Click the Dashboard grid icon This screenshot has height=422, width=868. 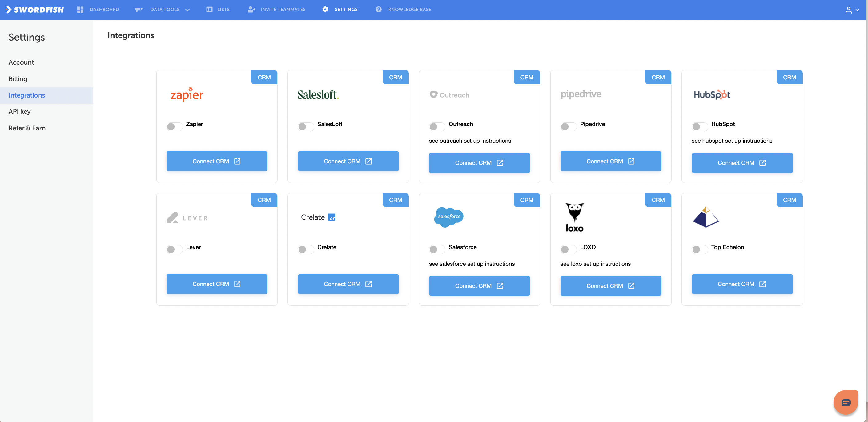pyautogui.click(x=80, y=10)
